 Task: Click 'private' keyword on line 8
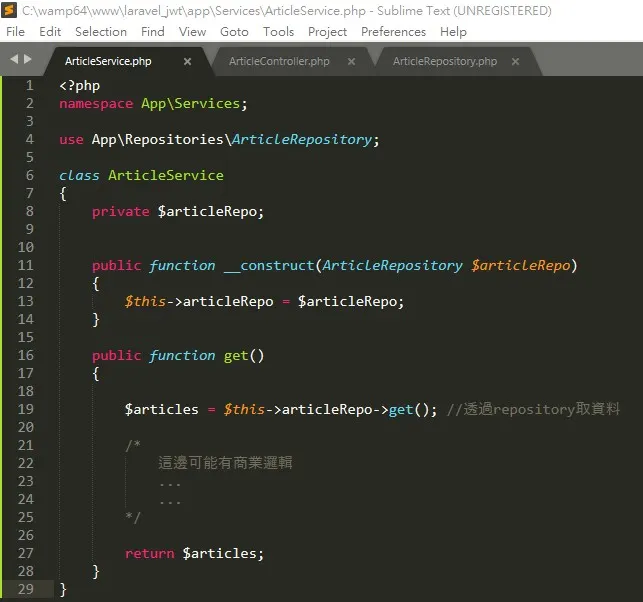click(121, 212)
